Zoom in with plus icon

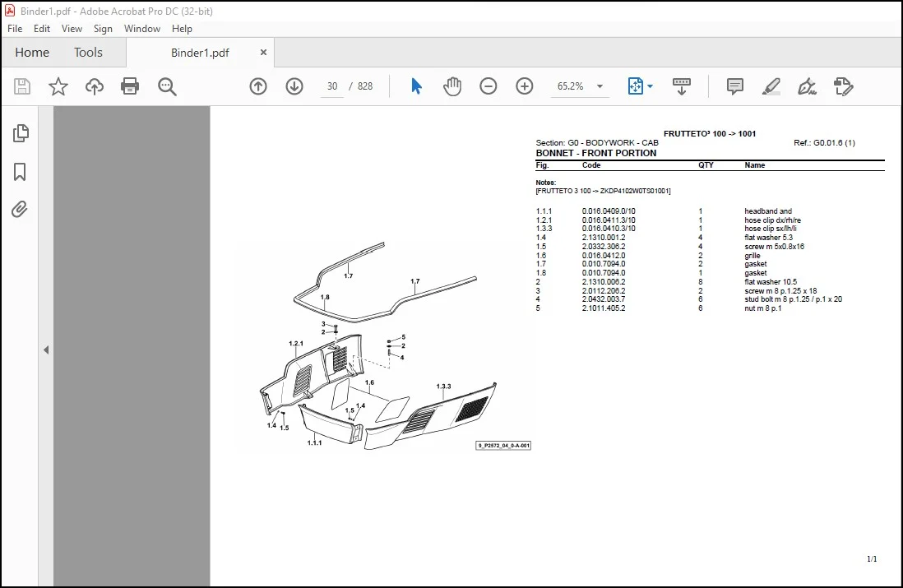click(x=525, y=86)
